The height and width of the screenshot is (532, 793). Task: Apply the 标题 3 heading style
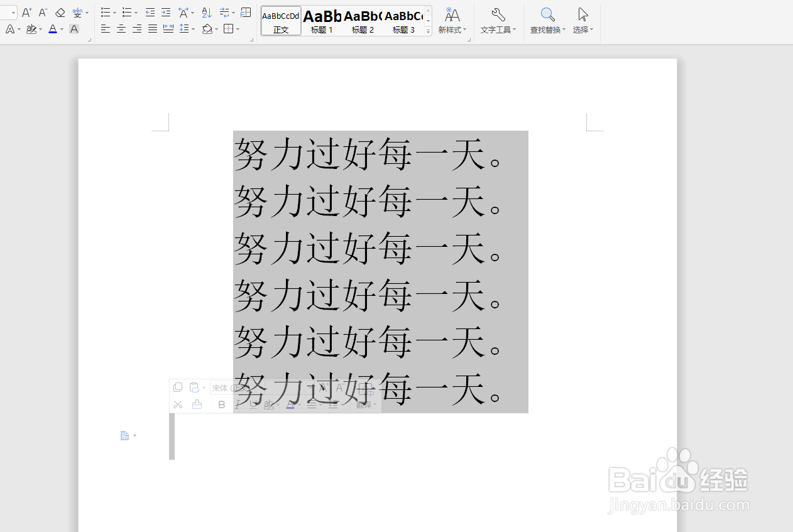pos(403,21)
